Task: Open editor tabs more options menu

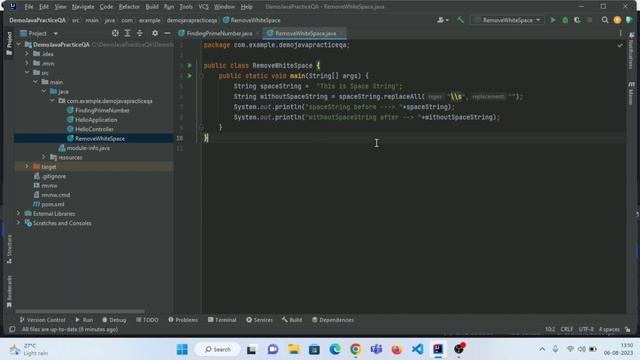Action: tap(620, 33)
